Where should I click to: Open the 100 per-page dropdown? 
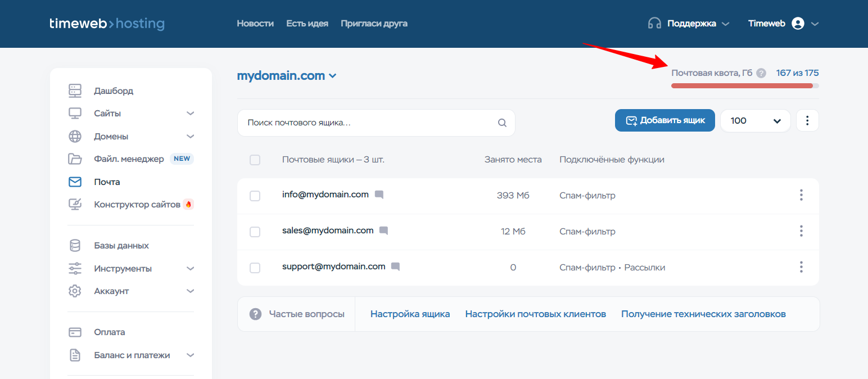point(755,120)
